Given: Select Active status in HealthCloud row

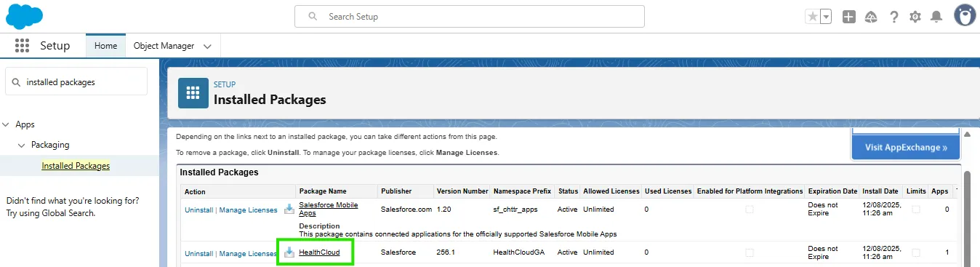Looking at the screenshot, I should [x=568, y=252].
